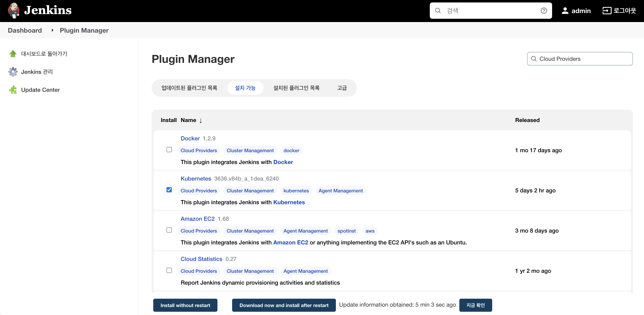Screen dimensions: 644x315
Task: Check the Docker plugin install checkbox
Action: click(x=169, y=150)
